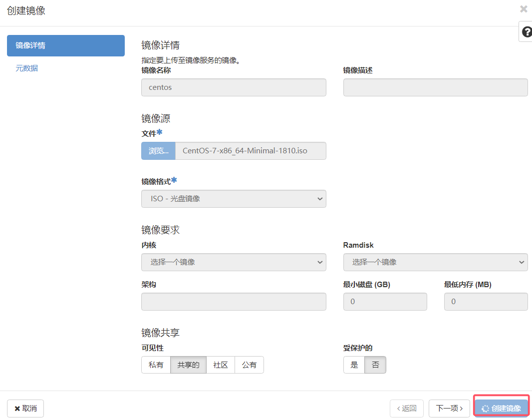Click the 浏览 file browse button
This screenshot has height=420, width=532.
158,151
